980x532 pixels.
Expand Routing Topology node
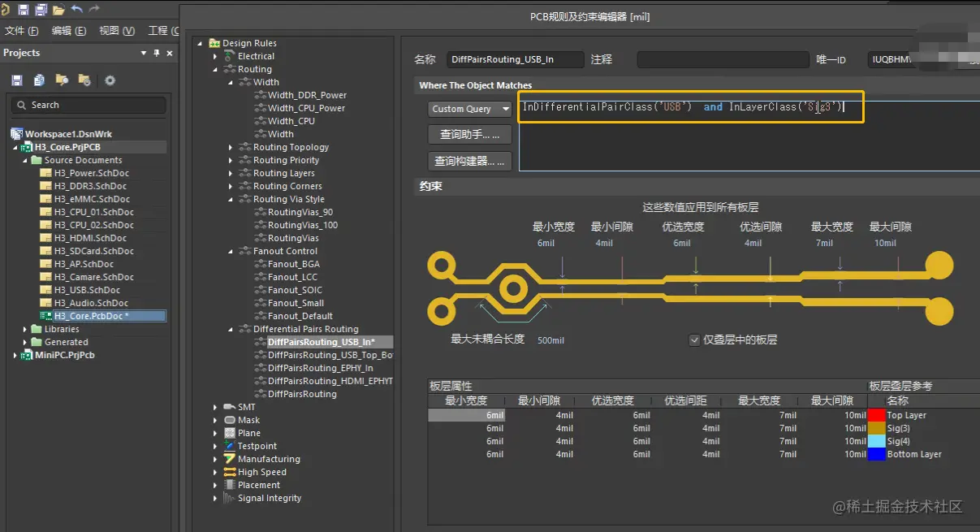[231, 147]
